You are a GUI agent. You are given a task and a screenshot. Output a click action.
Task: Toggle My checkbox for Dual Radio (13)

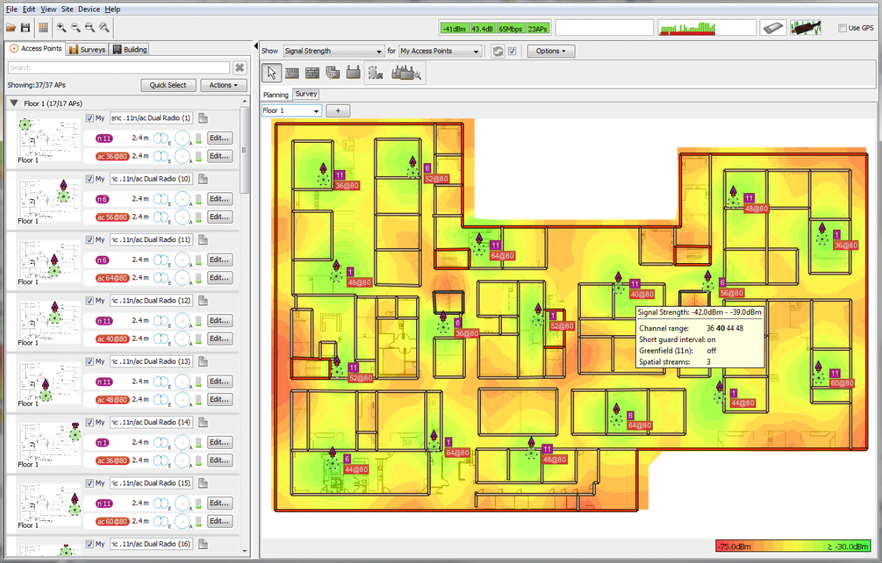(x=90, y=361)
